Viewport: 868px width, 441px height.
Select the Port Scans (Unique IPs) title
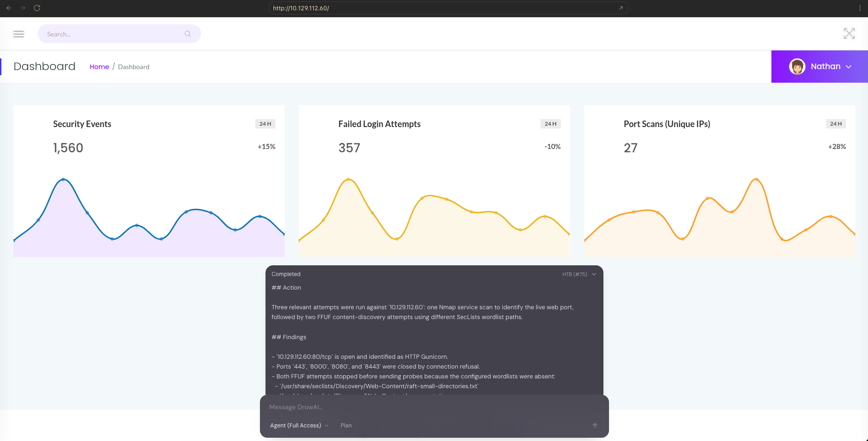[x=667, y=124]
